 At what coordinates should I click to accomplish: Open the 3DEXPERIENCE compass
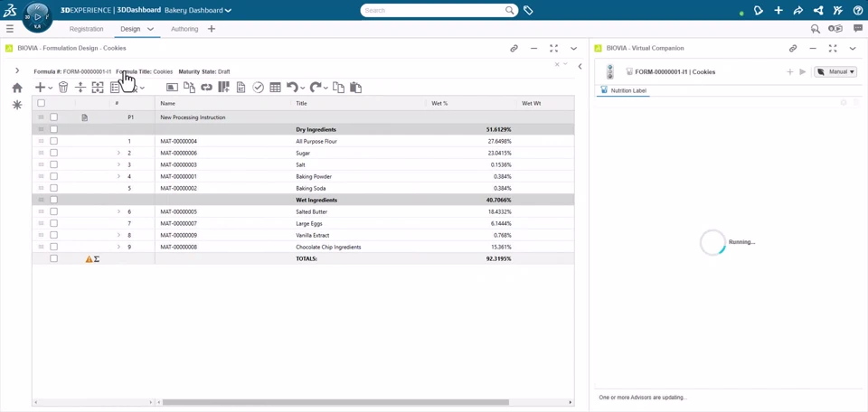click(x=38, y=16)
